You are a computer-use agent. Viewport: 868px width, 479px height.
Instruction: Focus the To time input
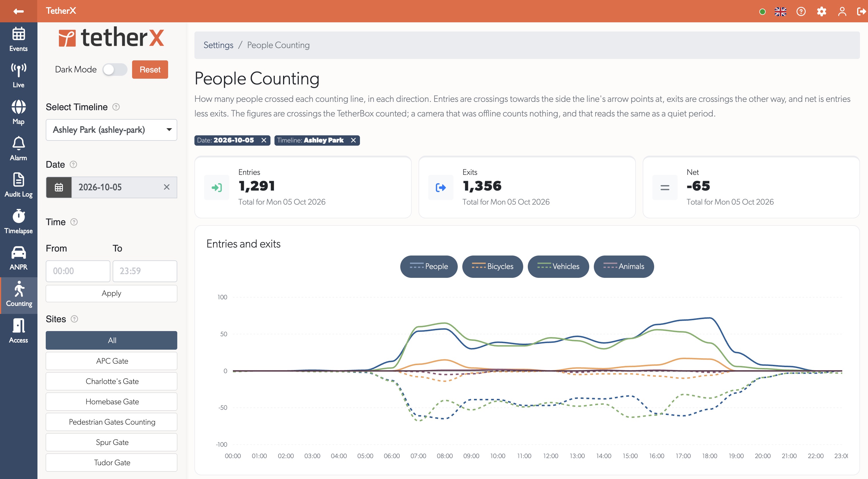(x=145, y=271)
